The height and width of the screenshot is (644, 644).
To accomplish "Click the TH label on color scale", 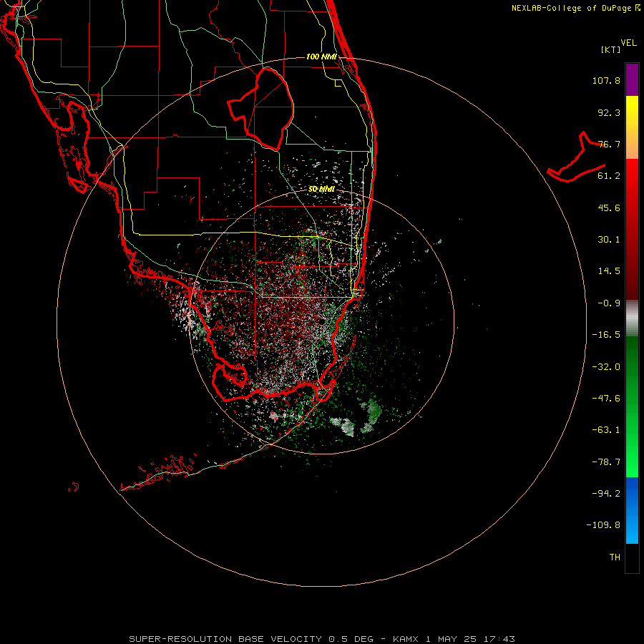I will click(615, 557).
